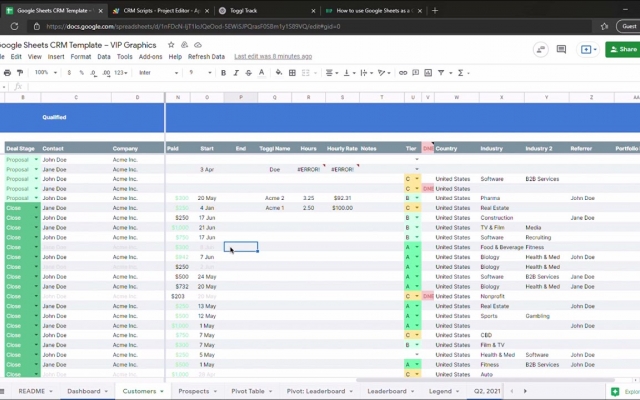
Task: Open the font size dropdown
Action: (x=200, y=73)
